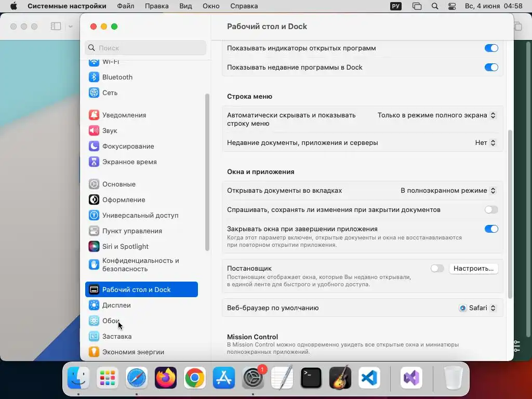Open Spotlight search in menu bar
Screen dimensions: 532x399
(435, 6)
